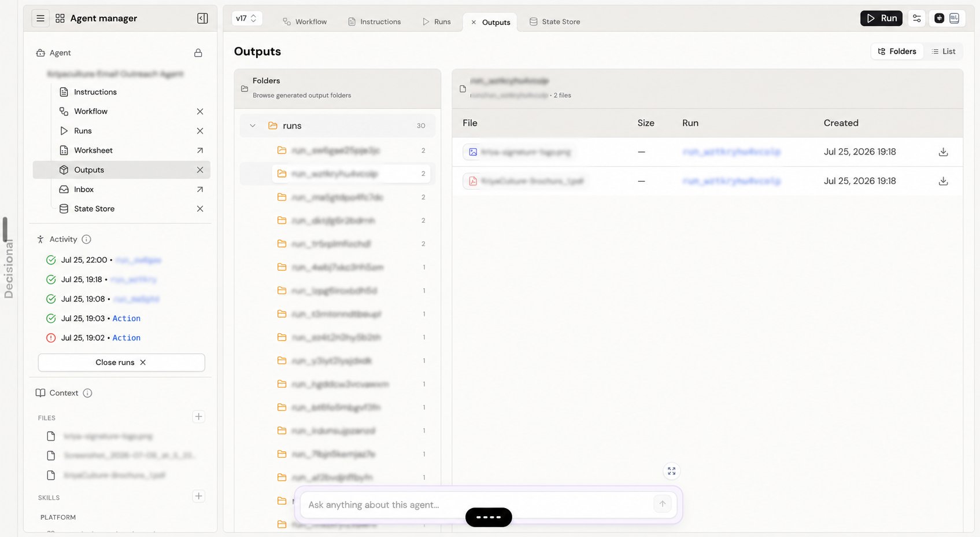Open Worksheet in the sidebar
Screen dimensions: 980x537
click(x=93, y=150)
